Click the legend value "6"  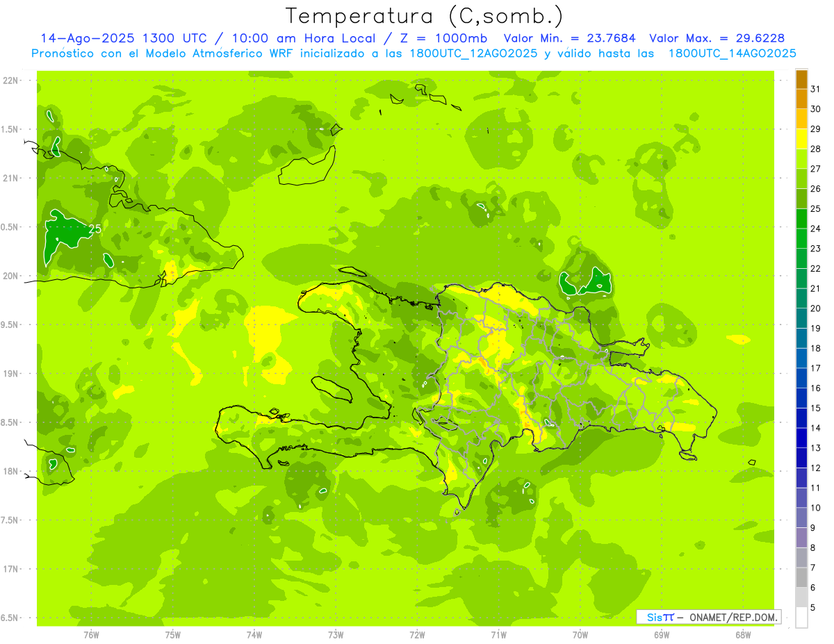coord(813,588)
